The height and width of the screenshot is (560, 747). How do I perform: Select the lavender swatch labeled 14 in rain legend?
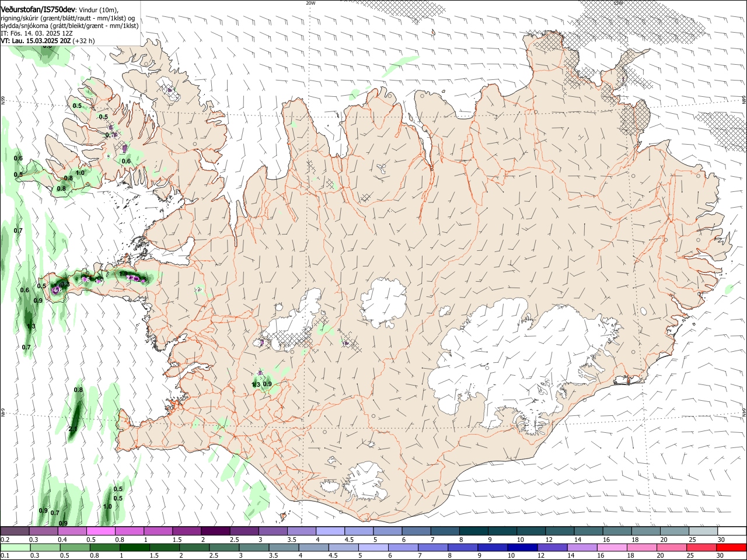[x=582, y=548]
